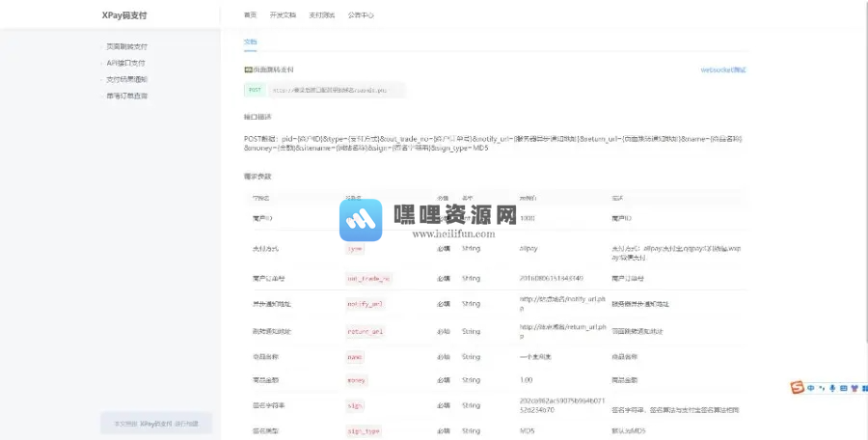Click the Sogou microphone voice input icon
Image resolution: width=868 pixels, height=440 pixels.
832,388
